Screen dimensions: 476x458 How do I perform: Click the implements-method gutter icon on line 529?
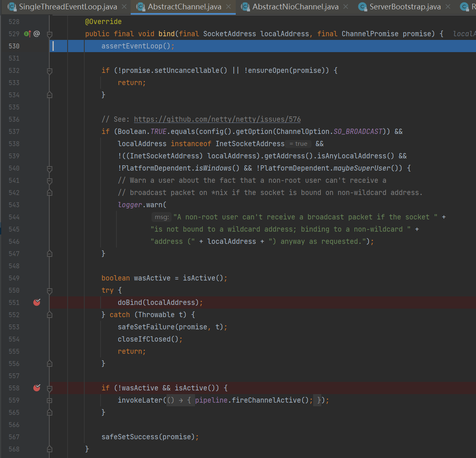click(x=27, y=34)
